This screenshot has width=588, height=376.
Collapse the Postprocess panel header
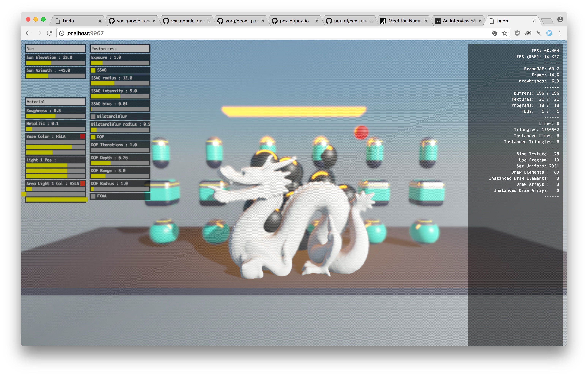tap(120, 49)
